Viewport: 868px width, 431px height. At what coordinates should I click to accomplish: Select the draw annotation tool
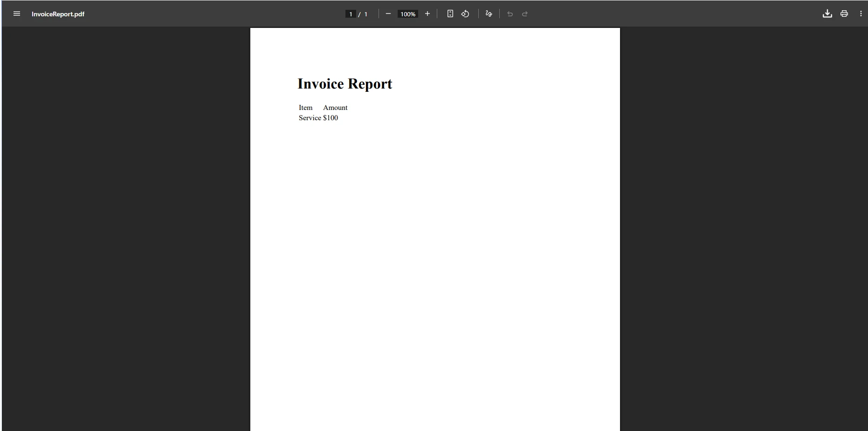click(489, 14)
